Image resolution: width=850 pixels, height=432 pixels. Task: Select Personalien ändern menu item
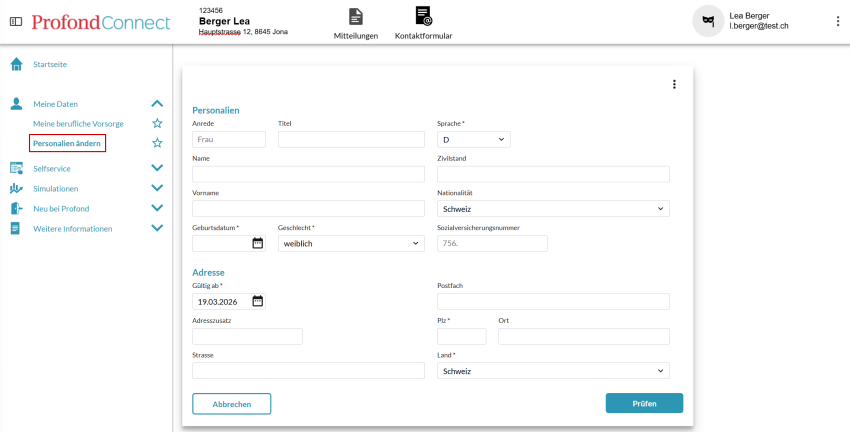(67, 144)
